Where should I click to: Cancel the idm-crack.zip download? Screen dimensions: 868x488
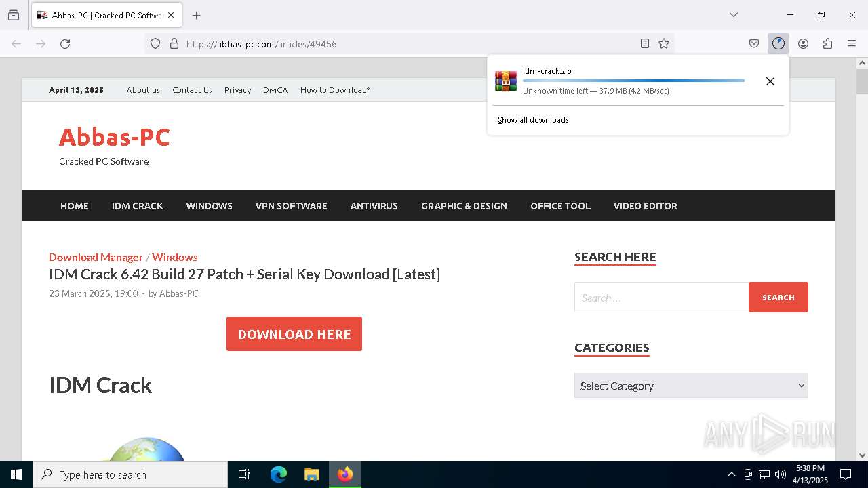(770, 81)
